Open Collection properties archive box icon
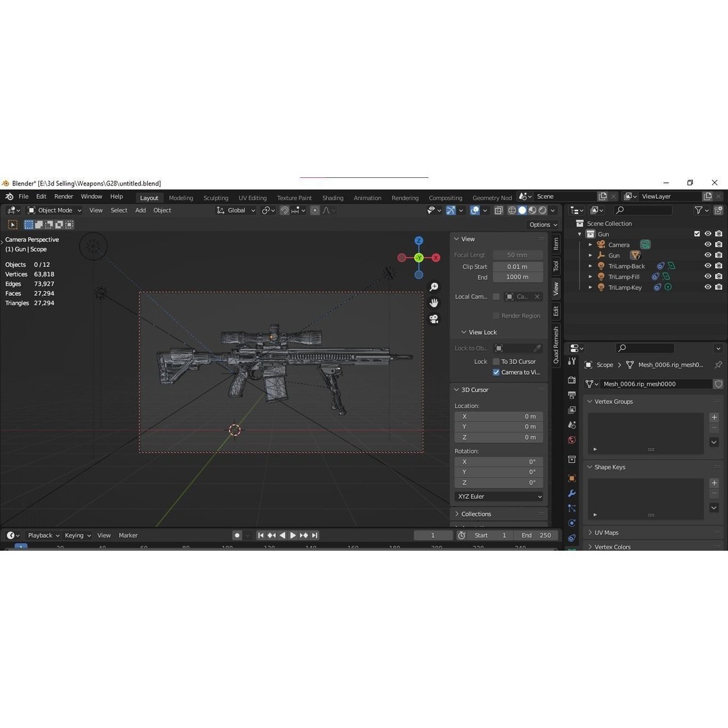The height and width of the screenshot is (728, 728). pos(572,460)
